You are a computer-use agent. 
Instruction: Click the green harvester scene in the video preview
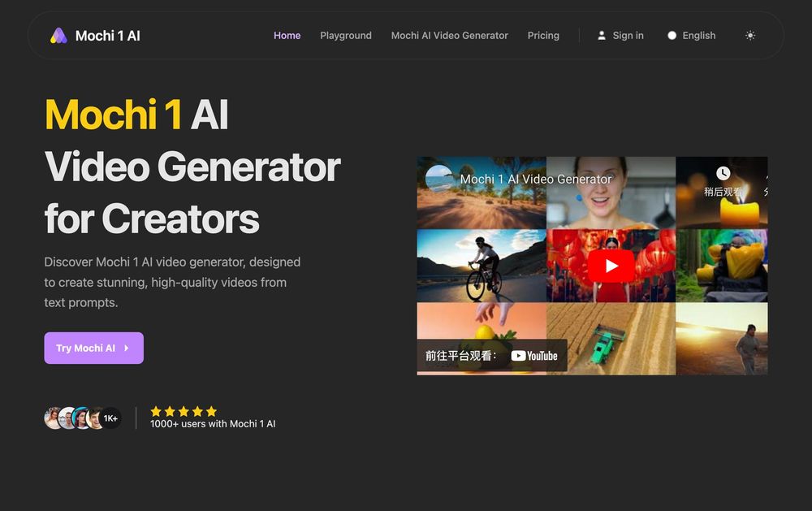[611, 339]
